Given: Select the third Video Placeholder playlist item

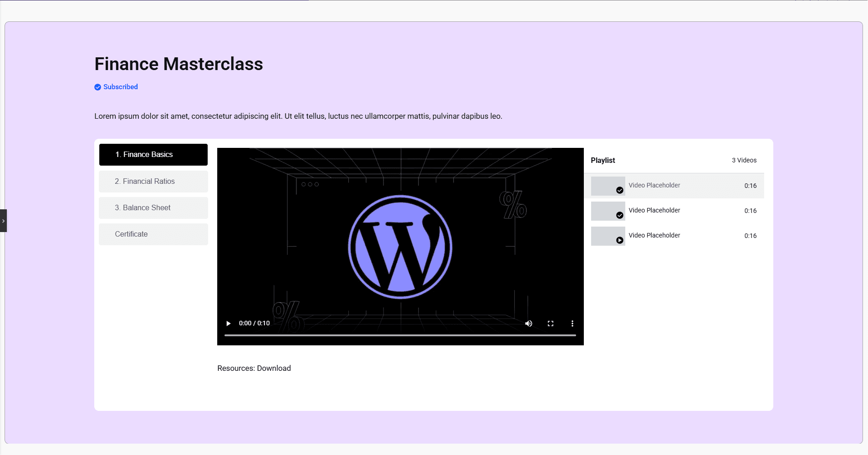Looking at the screenshot, I should pyautogui.click(x=674, y=236).
